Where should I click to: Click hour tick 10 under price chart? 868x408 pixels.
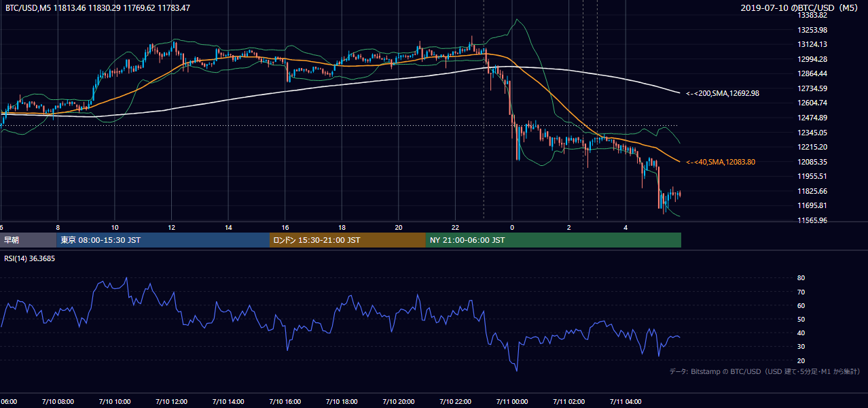tap(115, 228)
